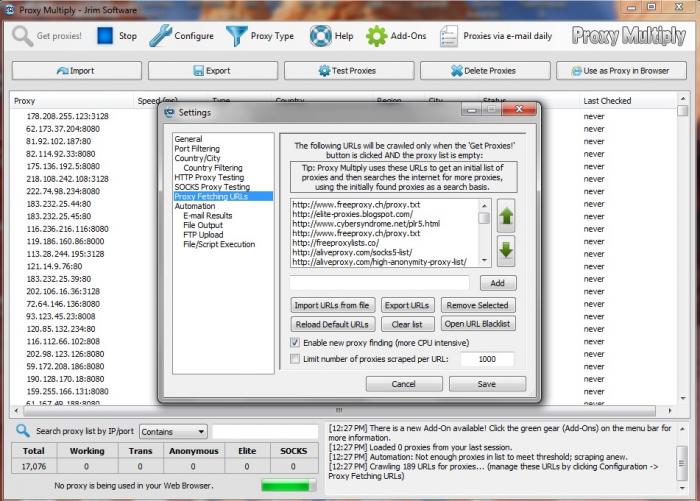Image resolution: width=700 pixels, height=501 pixels.
Task: Click the proxies per URL limit field showing 1000
Action: click(x=487, y=359)
